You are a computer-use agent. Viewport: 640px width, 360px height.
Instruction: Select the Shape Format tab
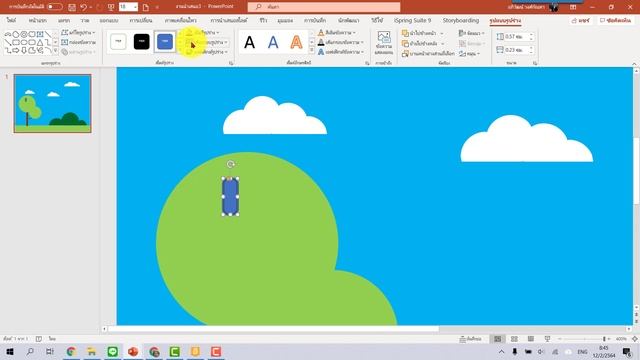pyautogui.click(x=505, y=20)
